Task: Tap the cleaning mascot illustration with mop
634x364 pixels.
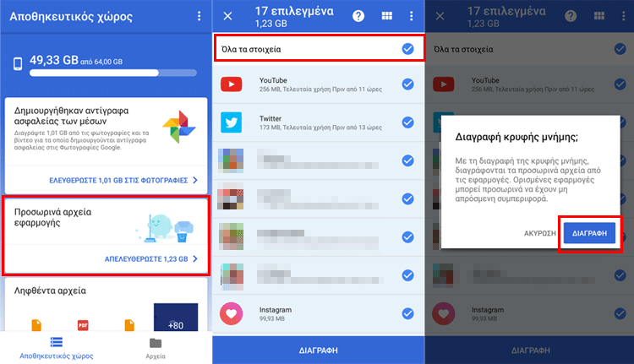Action: pos(166,228)
